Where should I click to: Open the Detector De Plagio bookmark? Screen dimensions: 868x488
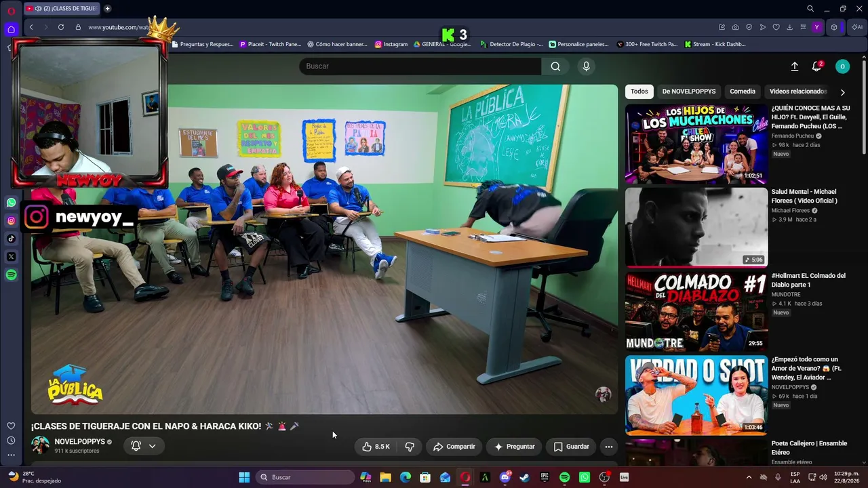(x=511, y=45)
